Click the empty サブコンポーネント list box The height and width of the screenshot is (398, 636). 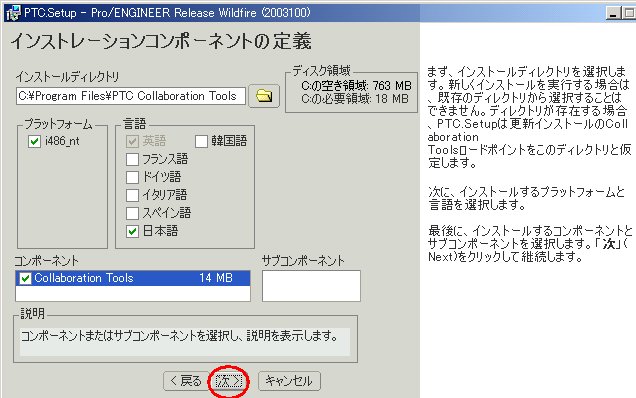click(x=311, y=286)
